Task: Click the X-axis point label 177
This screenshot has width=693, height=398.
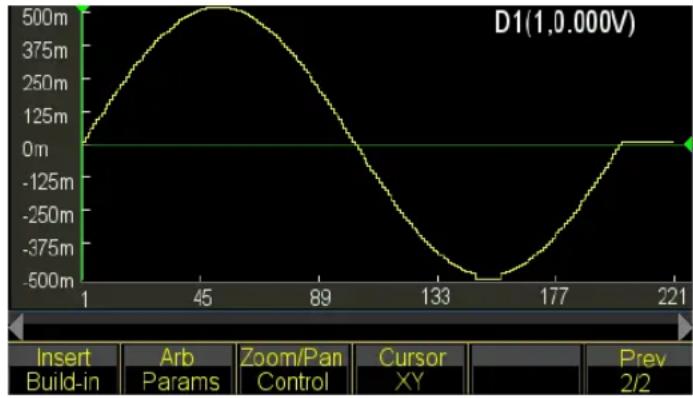Action: (x=553, y=297)
